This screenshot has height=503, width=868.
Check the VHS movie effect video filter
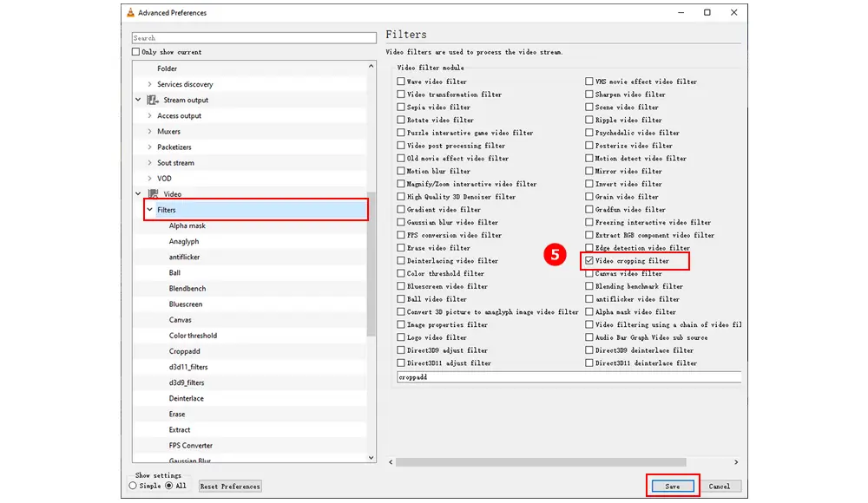tap(589, 82)
